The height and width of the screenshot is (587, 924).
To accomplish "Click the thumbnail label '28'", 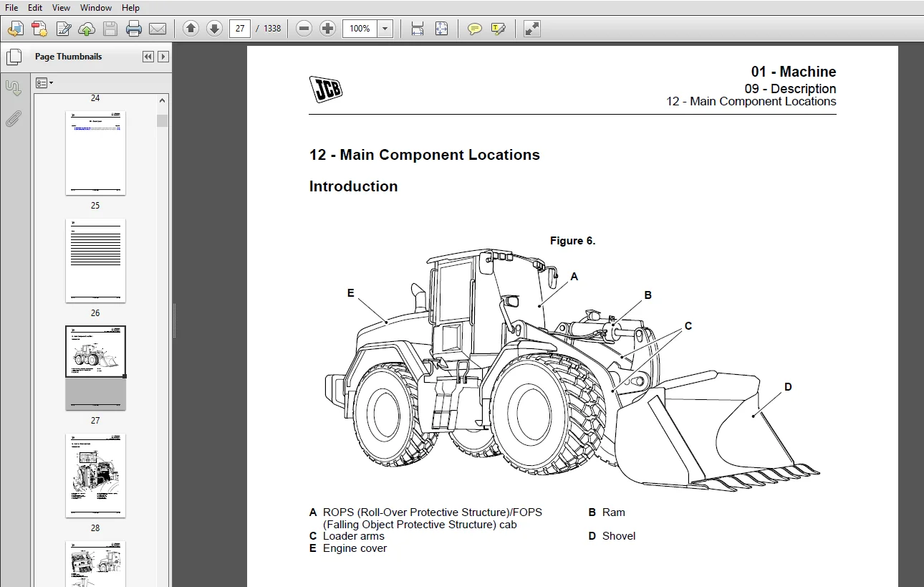I will 95,528.
